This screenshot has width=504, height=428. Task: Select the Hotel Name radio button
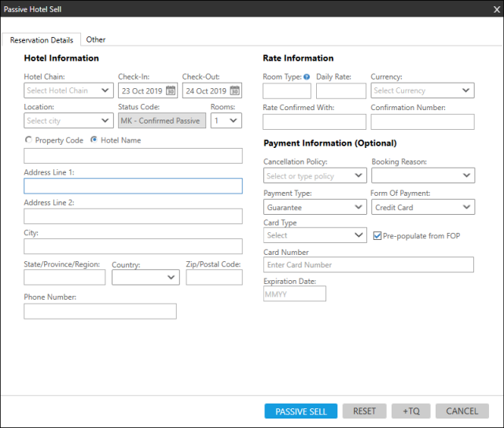(x=94, y=139)
